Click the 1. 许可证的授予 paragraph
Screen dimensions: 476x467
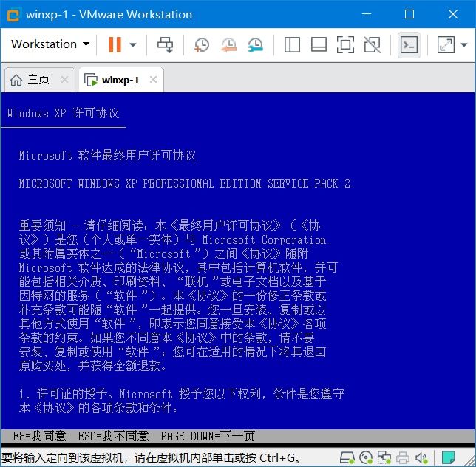181,400
